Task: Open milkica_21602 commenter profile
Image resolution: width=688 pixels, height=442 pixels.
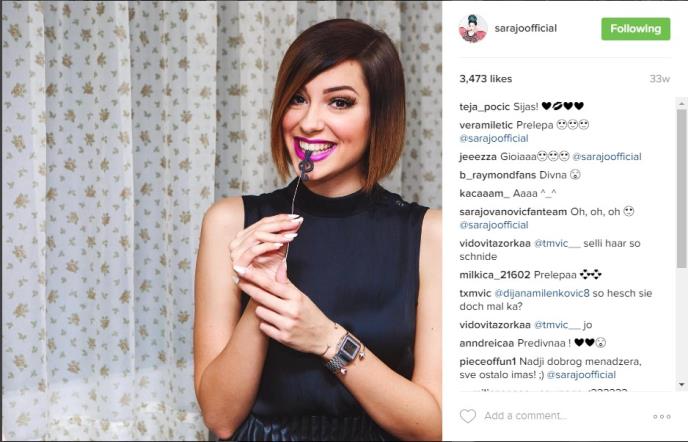Action: point(494,275)
